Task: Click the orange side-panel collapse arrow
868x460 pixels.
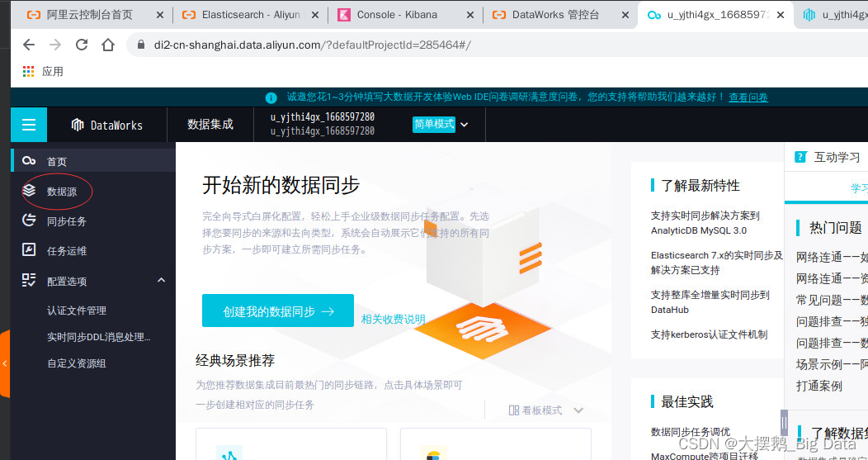Action: coord(5,363)
